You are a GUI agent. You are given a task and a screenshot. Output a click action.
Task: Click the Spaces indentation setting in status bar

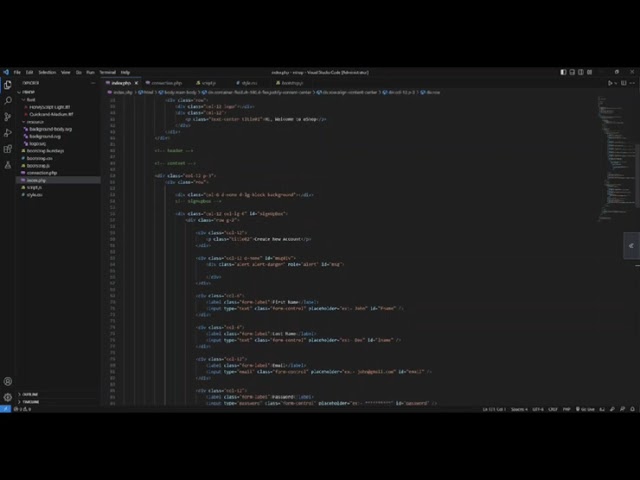pyautogui.click(x=519, y=409)
